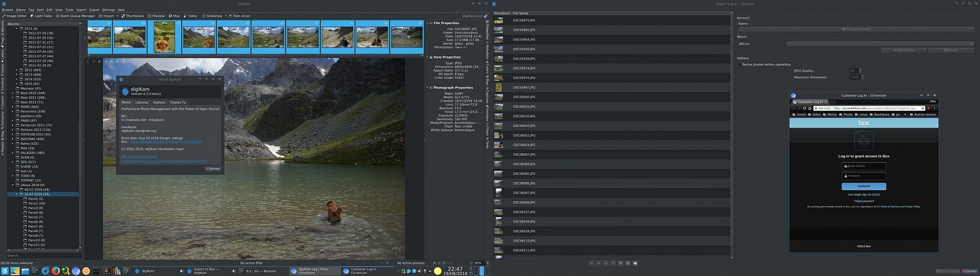Click New Album button in Export to Box
This screenshot has width=980, height=276.
[x=903, y=50]
